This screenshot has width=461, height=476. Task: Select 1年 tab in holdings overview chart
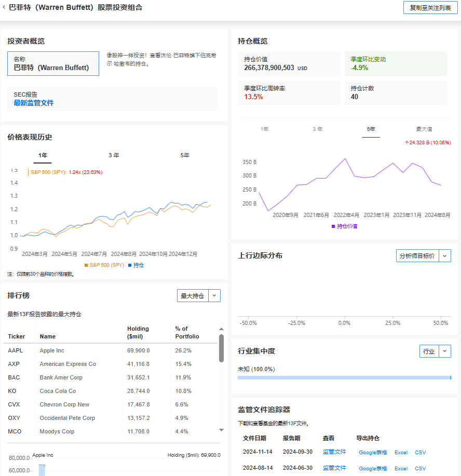pyautogui.click(x=265, y=129)
